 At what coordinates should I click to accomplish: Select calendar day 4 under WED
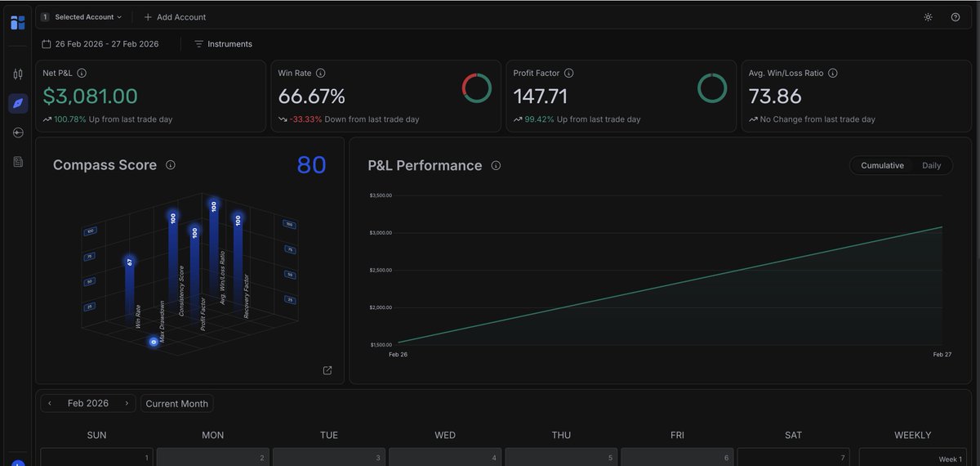point(444,457)
